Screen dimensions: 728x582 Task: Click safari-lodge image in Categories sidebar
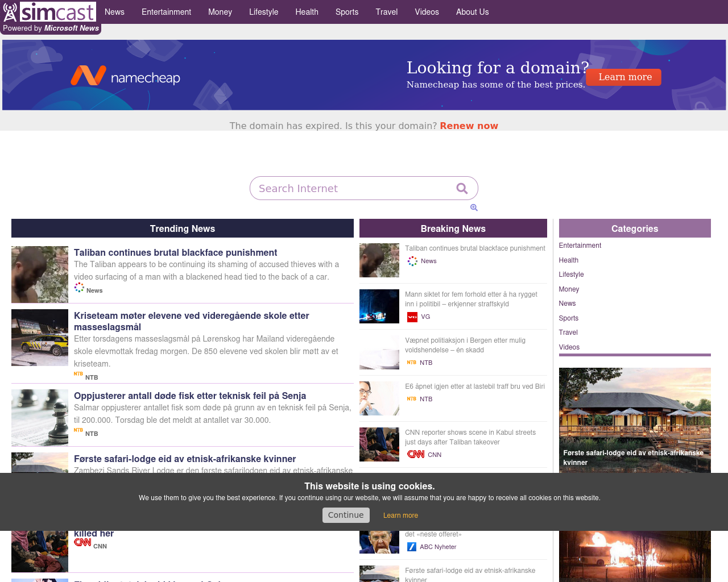pos(635,420)
